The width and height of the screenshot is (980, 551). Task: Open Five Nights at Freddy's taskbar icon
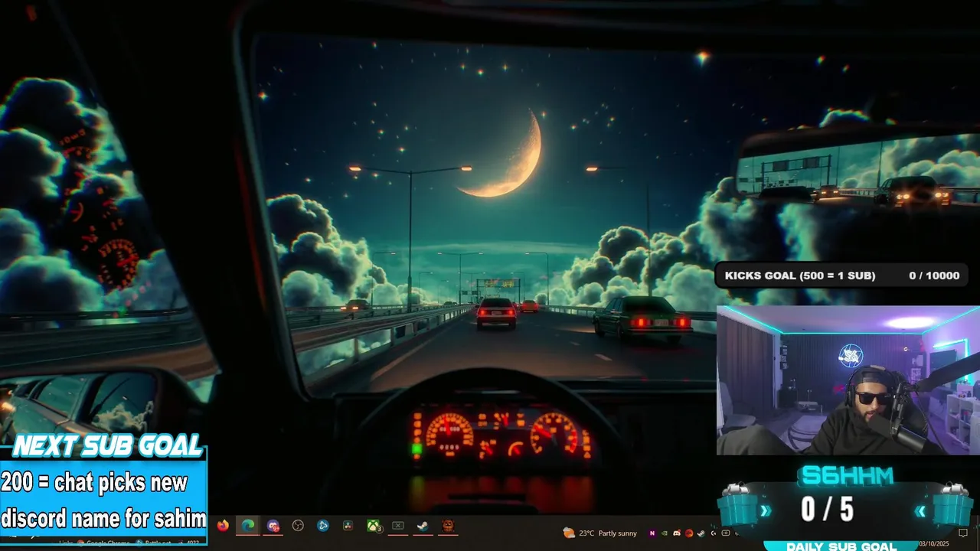tap(448, 526)
